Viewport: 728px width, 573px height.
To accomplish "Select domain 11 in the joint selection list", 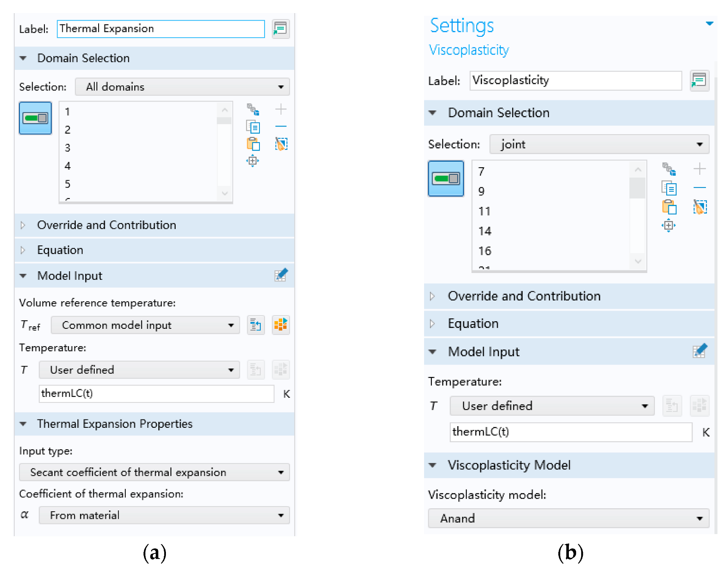I will (x=485, y=211).
